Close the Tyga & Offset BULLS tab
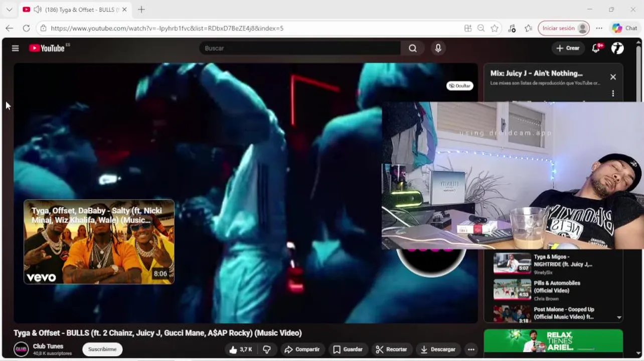The image size is (644, 361). click(x=124, y=10)
